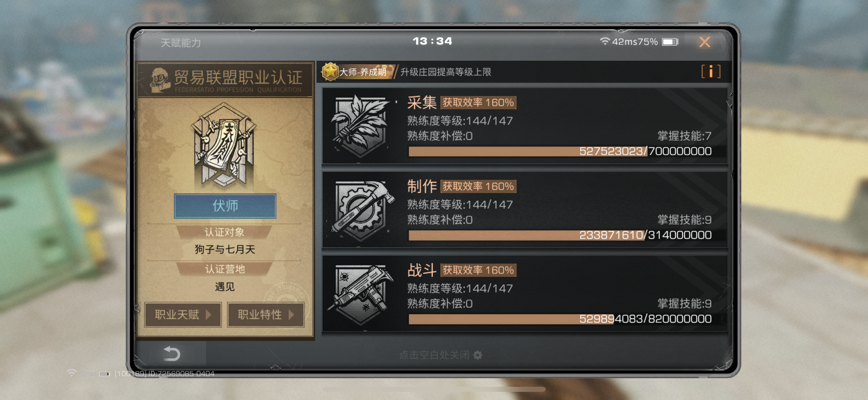The width and height of the screenshot is (868, 400).
Task: Open the info bracket icon
Action: coord(711,72)
